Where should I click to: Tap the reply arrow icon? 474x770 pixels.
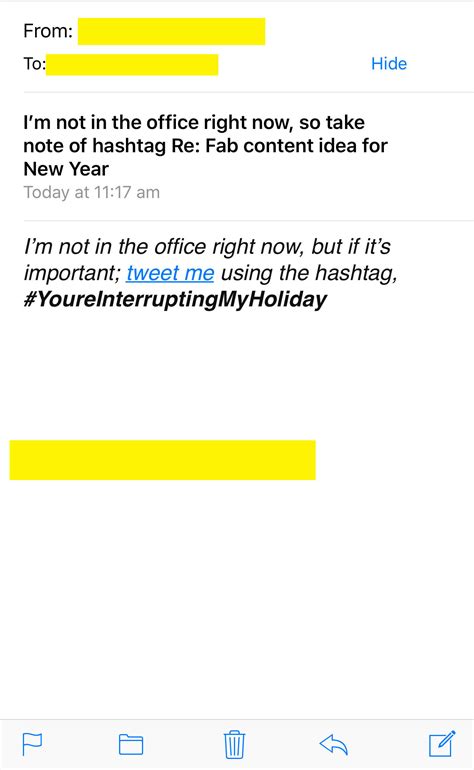[334, 744]
